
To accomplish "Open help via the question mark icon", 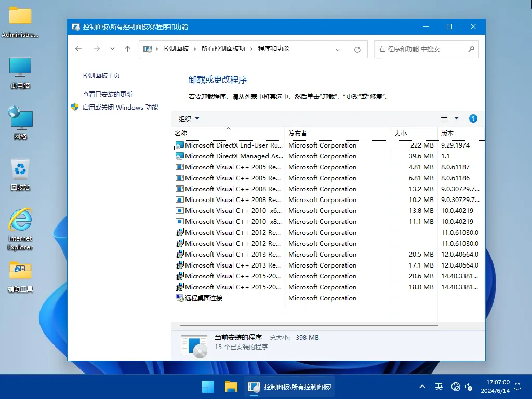I will pyautogui.click(x=473, y=118).
